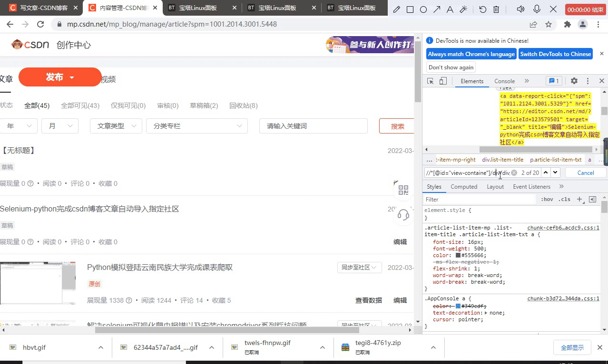Click 查看数据 for Python模拟登陆 article

point(369,300)
